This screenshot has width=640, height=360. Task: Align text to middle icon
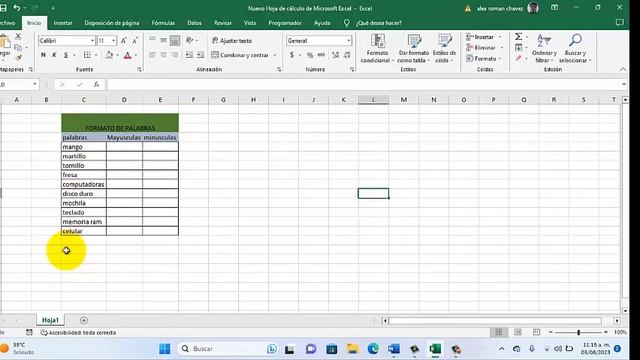[163, 40]
